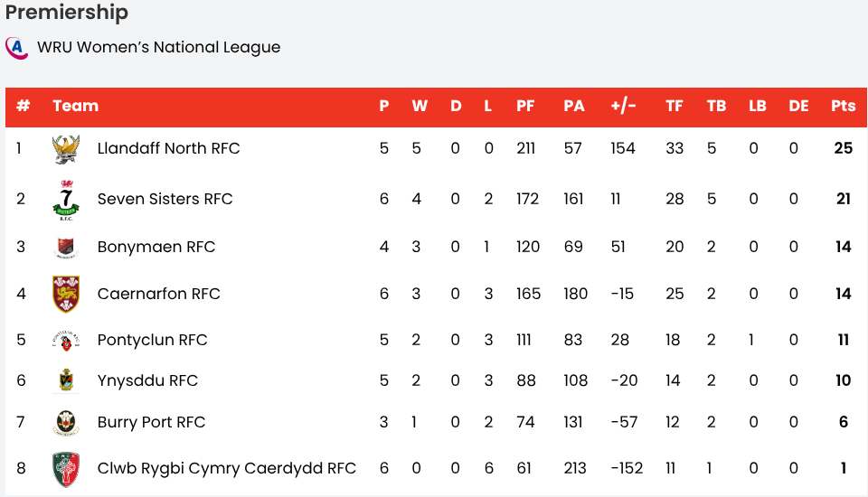Click the Clwb Rygbi Cymry Caerdydd crest
This screenshot has height=497, width=868.
click(66, 468)
